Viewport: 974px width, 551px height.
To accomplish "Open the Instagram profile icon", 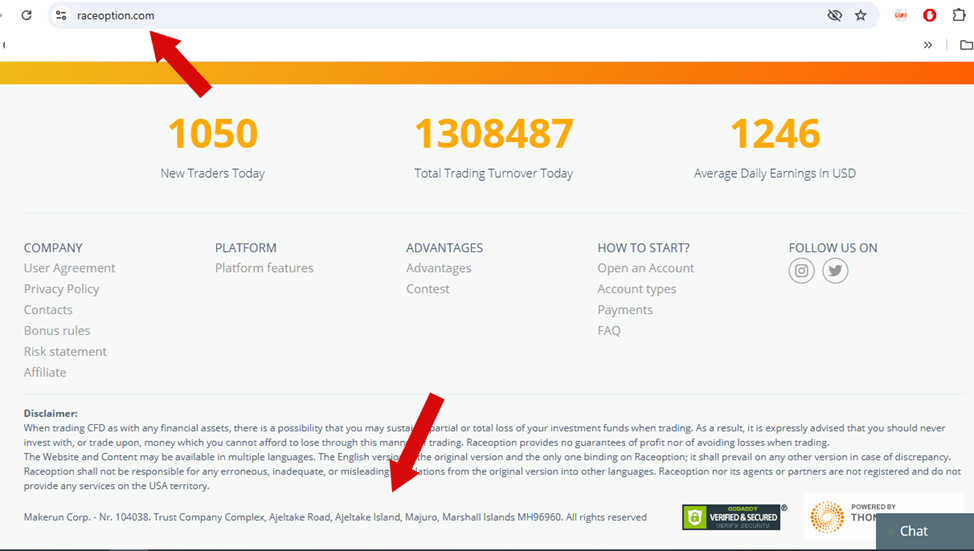I will click(801, 271).
